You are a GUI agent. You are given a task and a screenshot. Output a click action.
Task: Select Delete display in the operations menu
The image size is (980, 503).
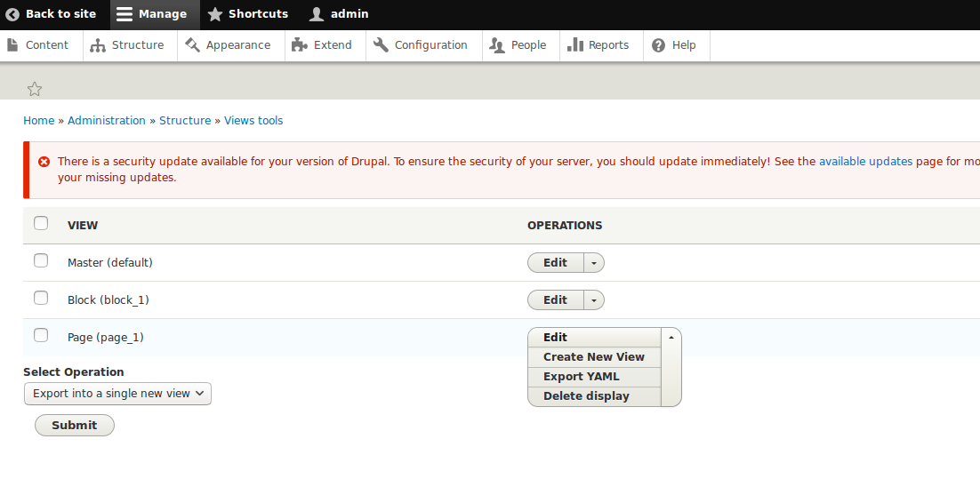click(x=586, y=396)
